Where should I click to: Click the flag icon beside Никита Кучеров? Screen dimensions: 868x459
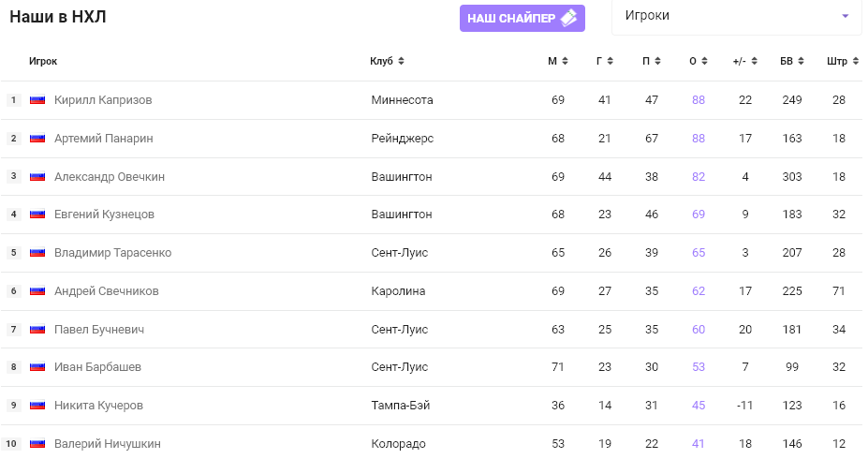[x=37, y=406]
